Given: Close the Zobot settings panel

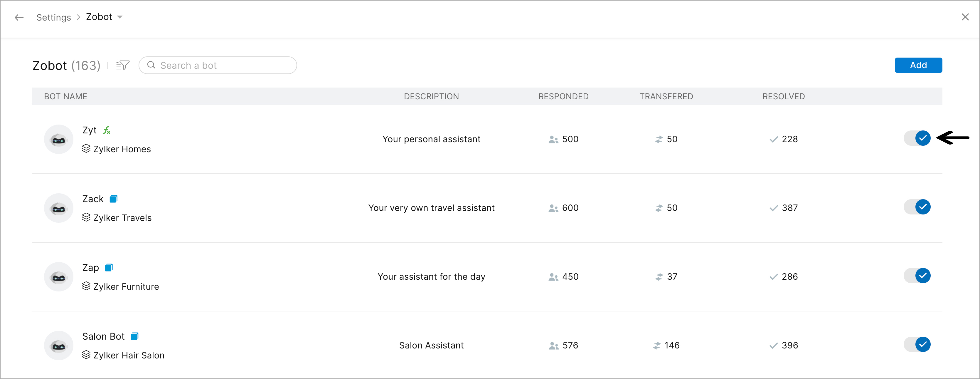Looking at the screenshot, I should click(965, 17).
